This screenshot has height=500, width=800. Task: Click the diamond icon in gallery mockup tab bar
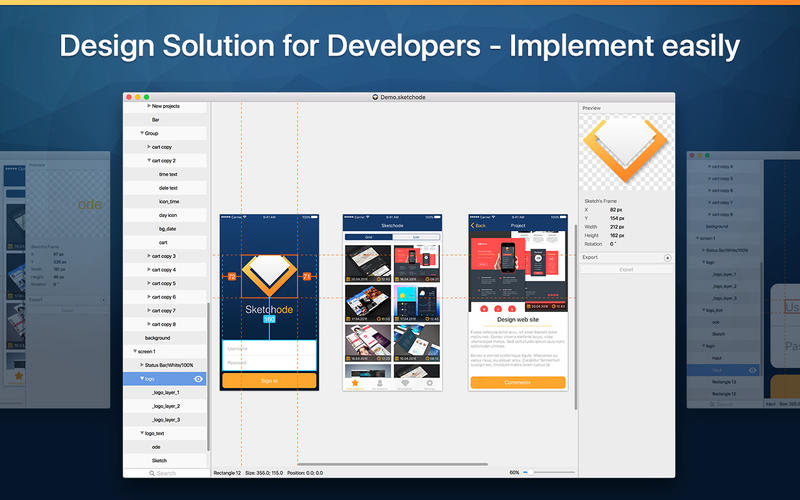(x=405, y=382)
